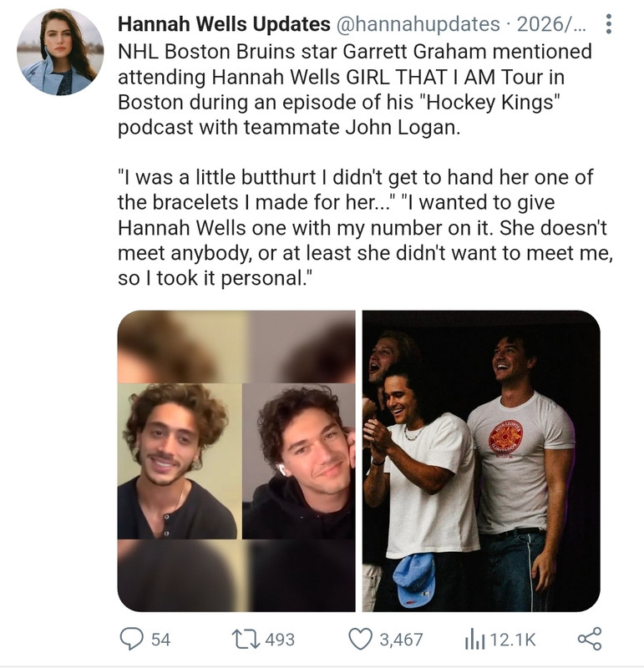Like the tweet with the heart icon
The width and height of the screenshot is (644, 668).
(x=360, y=639)
